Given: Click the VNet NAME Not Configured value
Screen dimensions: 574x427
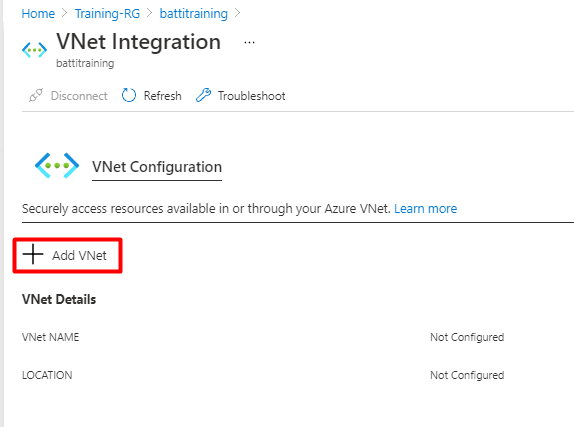Looking at the screenshot, I should (467, 337).
